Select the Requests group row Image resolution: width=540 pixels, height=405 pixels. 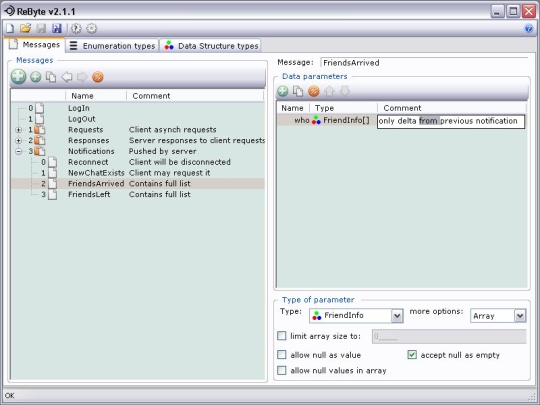pyautogui.click(x=138, y=130)
